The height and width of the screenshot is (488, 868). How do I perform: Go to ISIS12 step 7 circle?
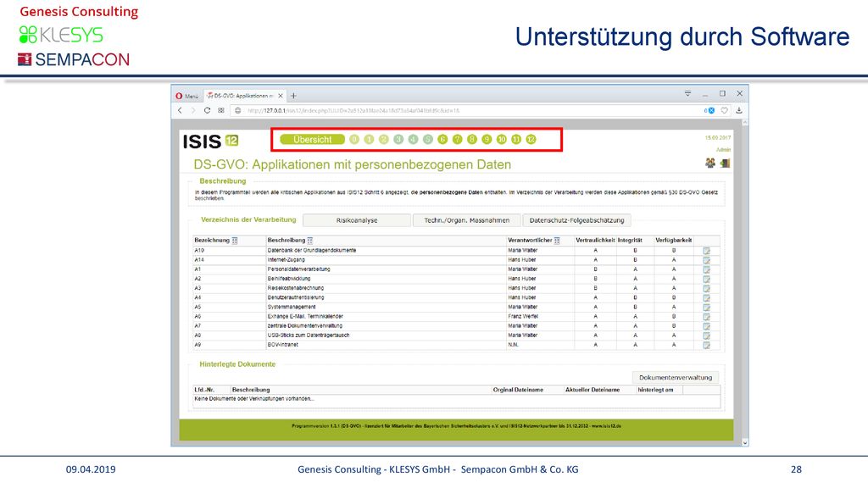tap(457, 140)
